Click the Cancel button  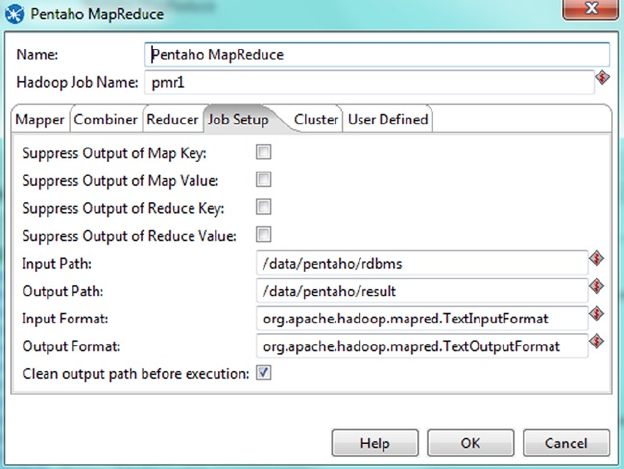click(566, 443)
